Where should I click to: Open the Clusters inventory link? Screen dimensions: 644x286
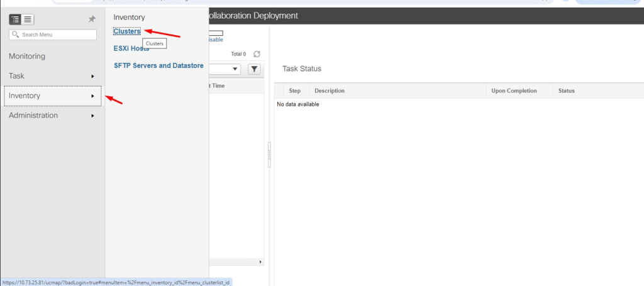click(127, 31)
